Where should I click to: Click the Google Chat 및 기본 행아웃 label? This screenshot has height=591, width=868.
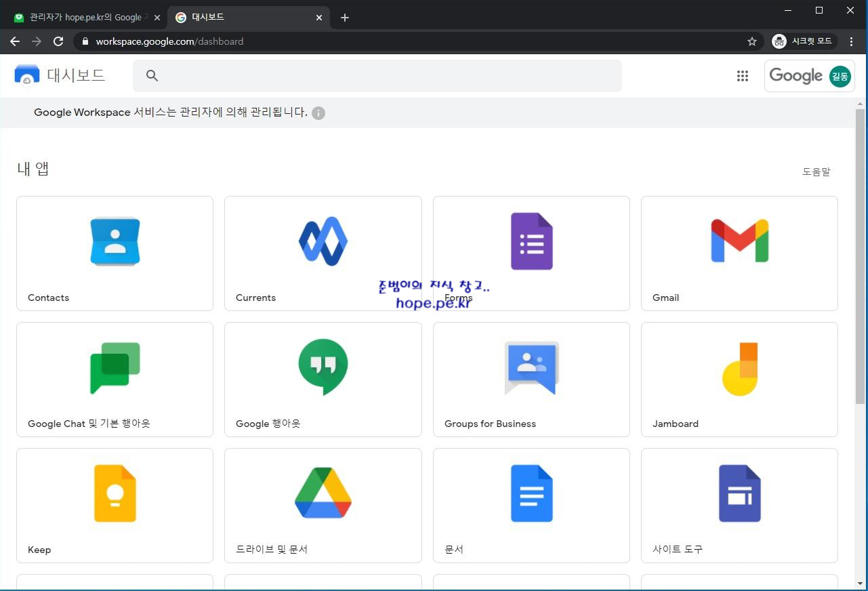[89, 424]
